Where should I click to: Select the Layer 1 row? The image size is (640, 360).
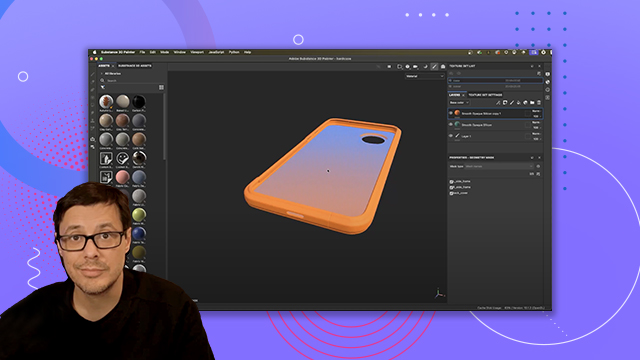pos(495,136)
